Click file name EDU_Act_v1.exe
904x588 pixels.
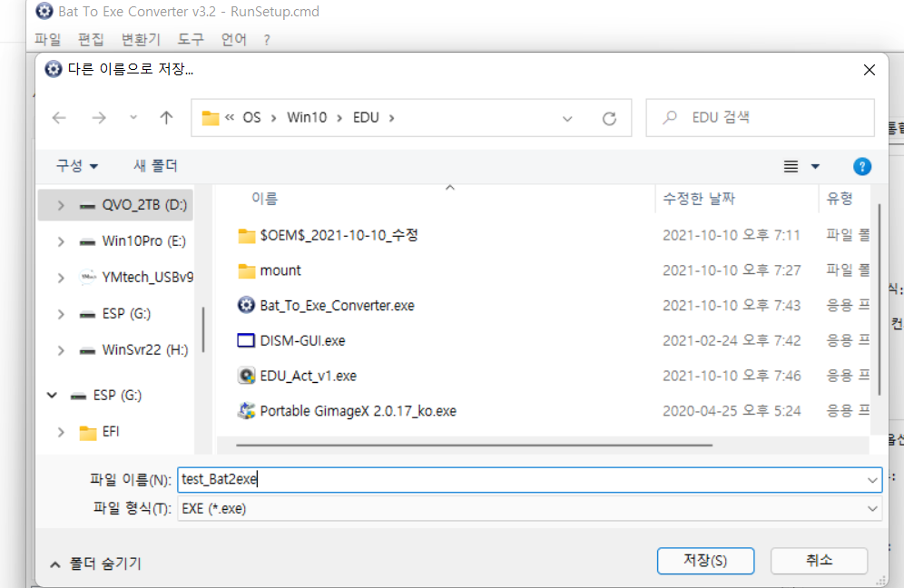point(309,376)
